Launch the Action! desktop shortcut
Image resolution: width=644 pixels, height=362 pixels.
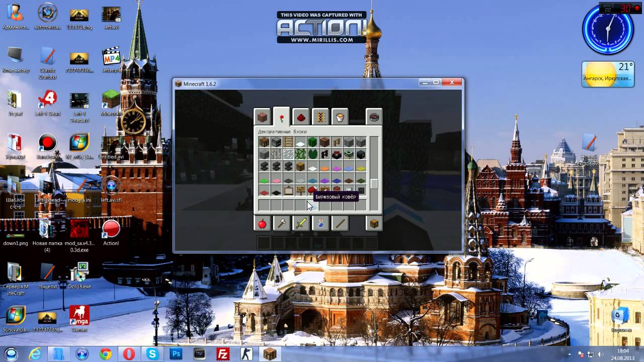[x=111, y=233]
